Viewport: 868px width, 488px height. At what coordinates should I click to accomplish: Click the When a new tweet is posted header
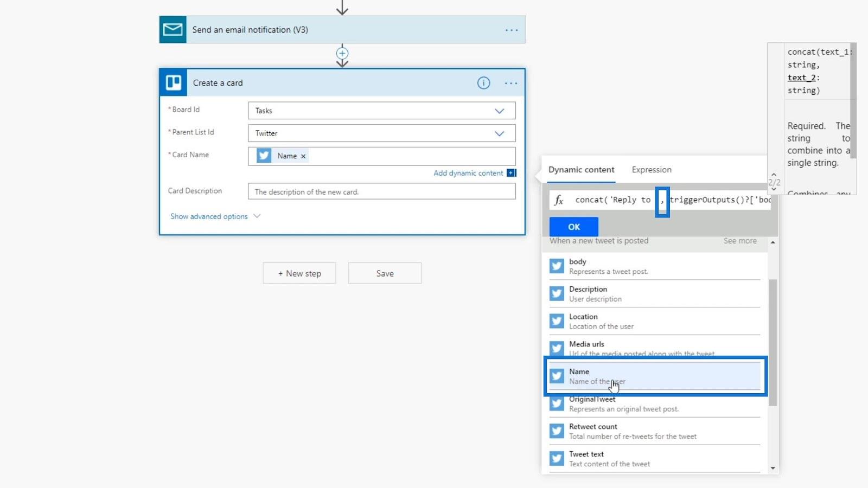point(599,241)
